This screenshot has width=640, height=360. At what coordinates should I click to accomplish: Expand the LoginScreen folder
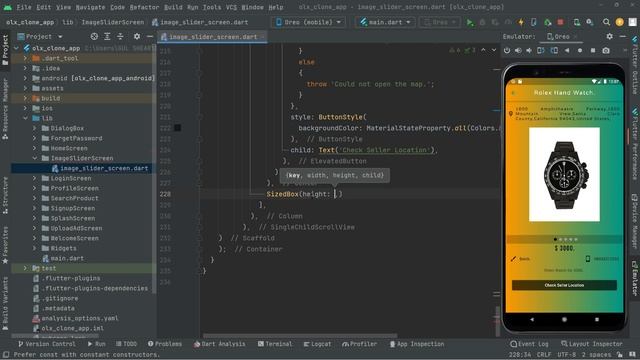click(x=35, y=178)
